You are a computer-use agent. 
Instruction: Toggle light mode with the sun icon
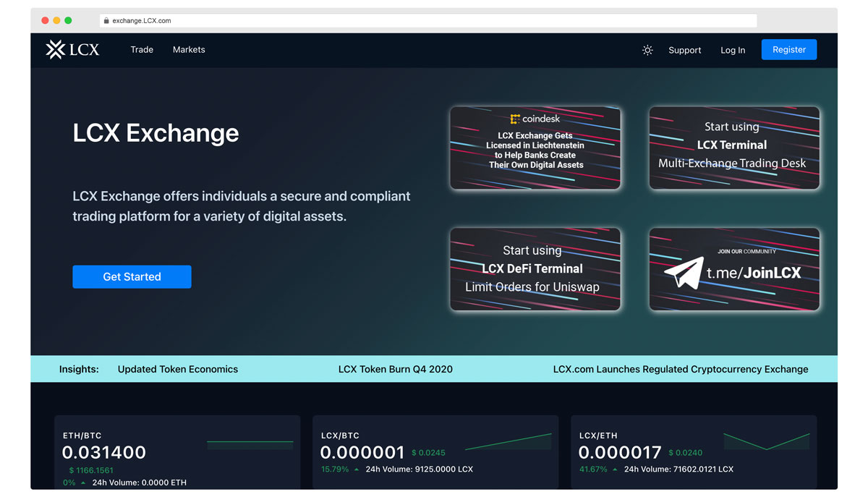[647, 50]
